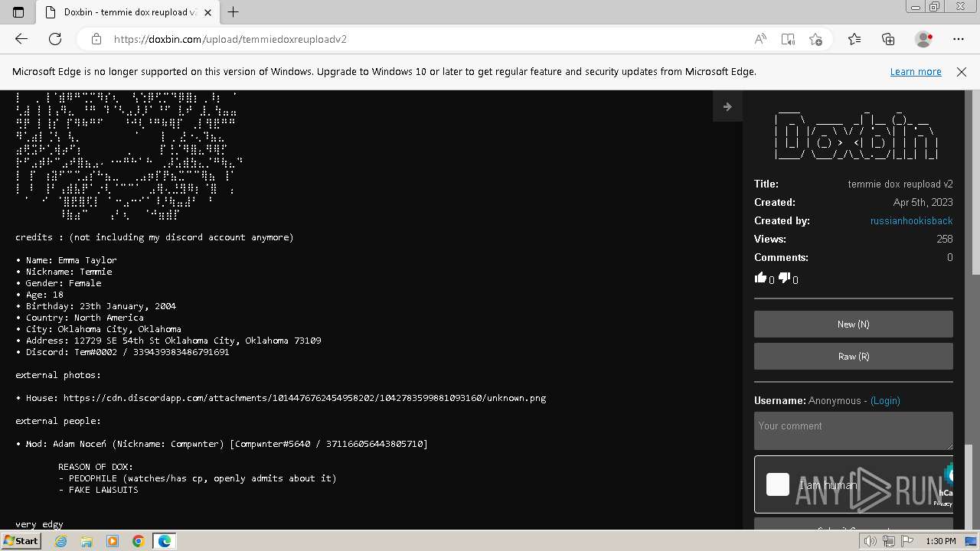
Task: Open the network tray icon
Action: [890, 541]
